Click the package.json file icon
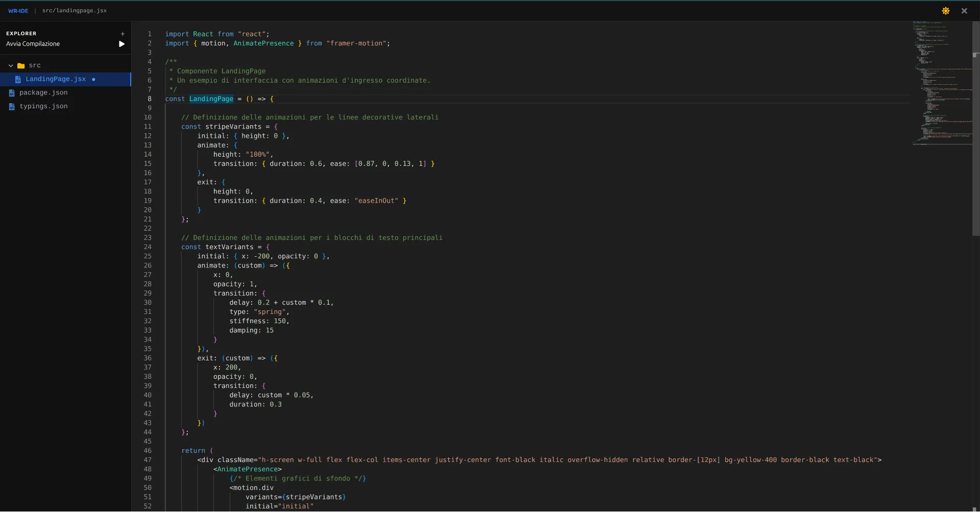The image size is (980, 512). click(x=12, y=93)
